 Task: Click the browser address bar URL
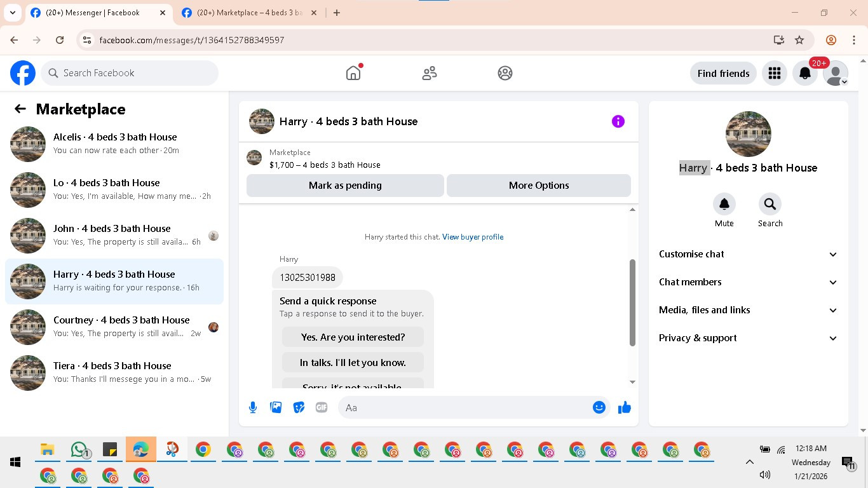[192, 40]
